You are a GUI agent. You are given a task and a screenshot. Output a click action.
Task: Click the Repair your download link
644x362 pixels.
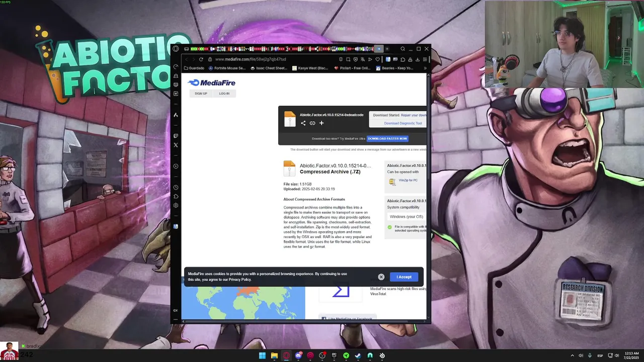(x=414, y=115)
